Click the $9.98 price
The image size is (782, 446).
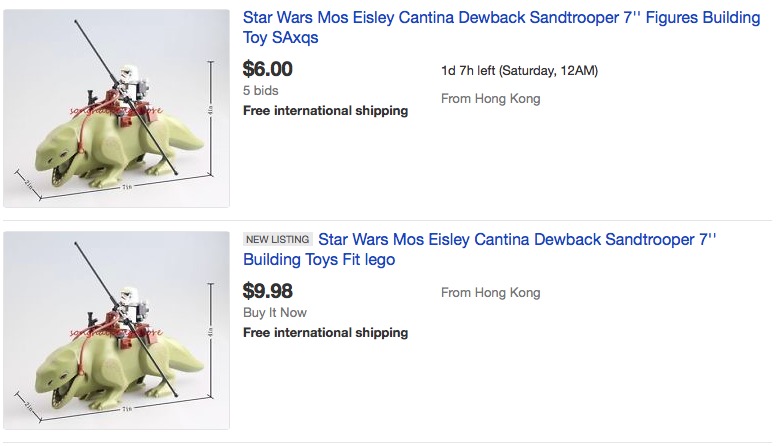coord(268,291)
